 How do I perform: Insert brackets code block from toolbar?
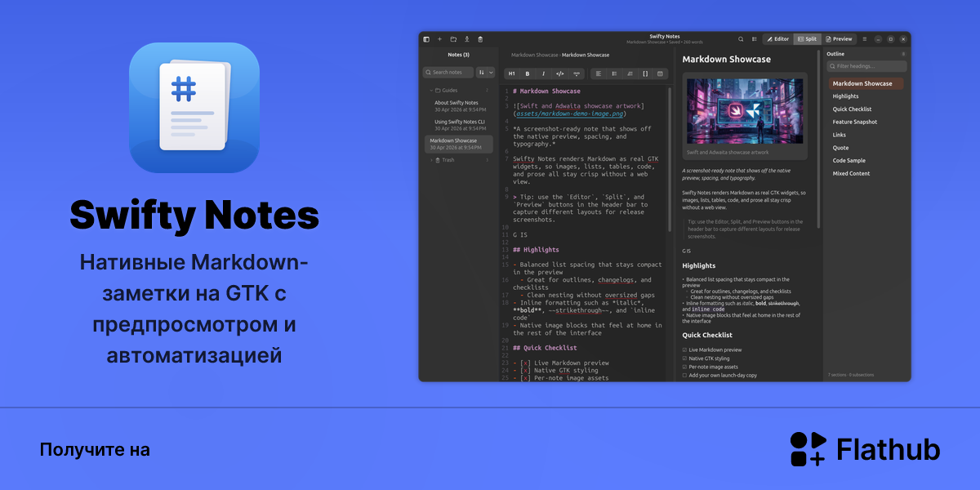645,73
